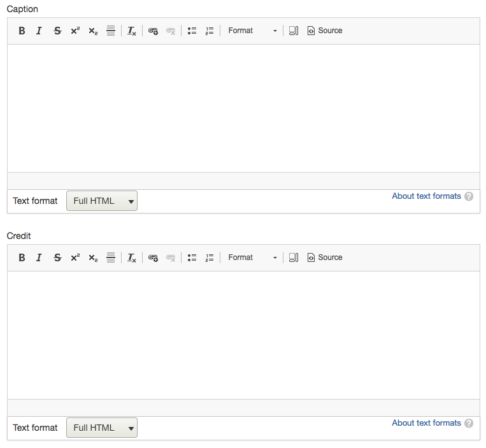Click inside the Credit text area

(243, 335)
